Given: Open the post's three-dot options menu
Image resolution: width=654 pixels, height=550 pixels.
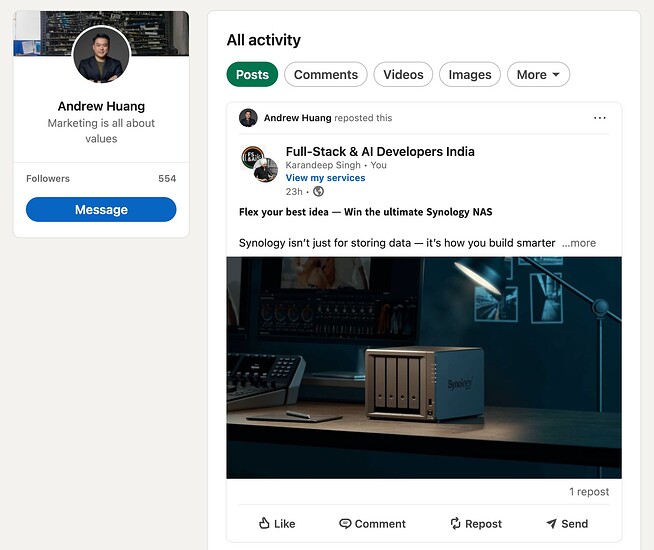Looking at the screenshot, I should click(600, 118).
